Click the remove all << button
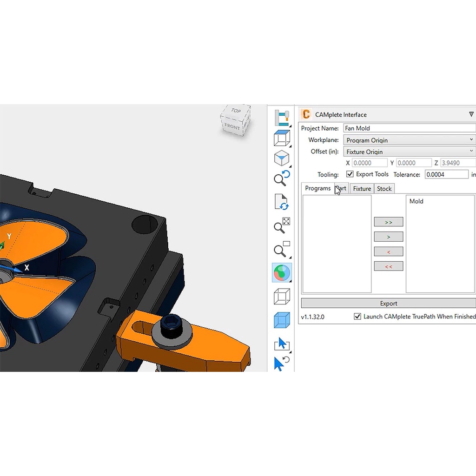The image size is (476, 476). [389, 266]
